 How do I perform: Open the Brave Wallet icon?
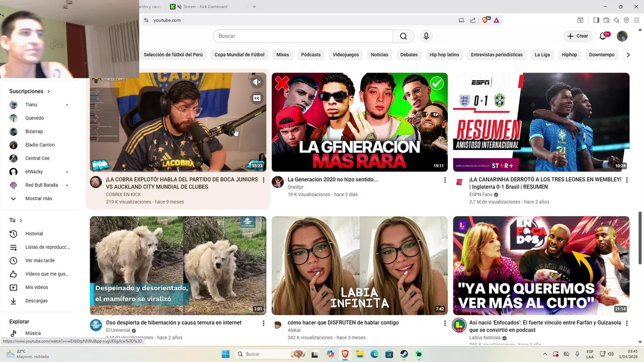tap(606, 20)
